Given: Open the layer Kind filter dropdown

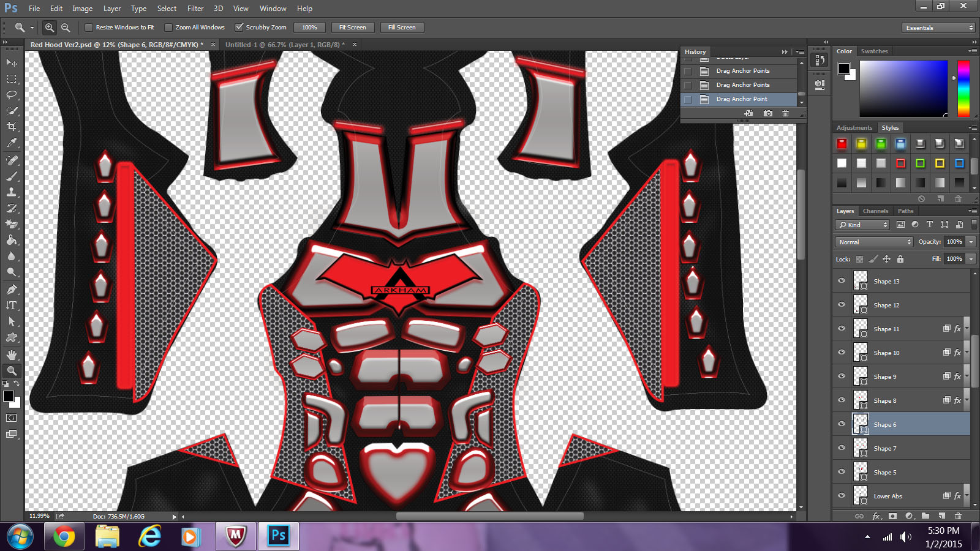Looking at the screenshot, I should (x=862, y=225).
